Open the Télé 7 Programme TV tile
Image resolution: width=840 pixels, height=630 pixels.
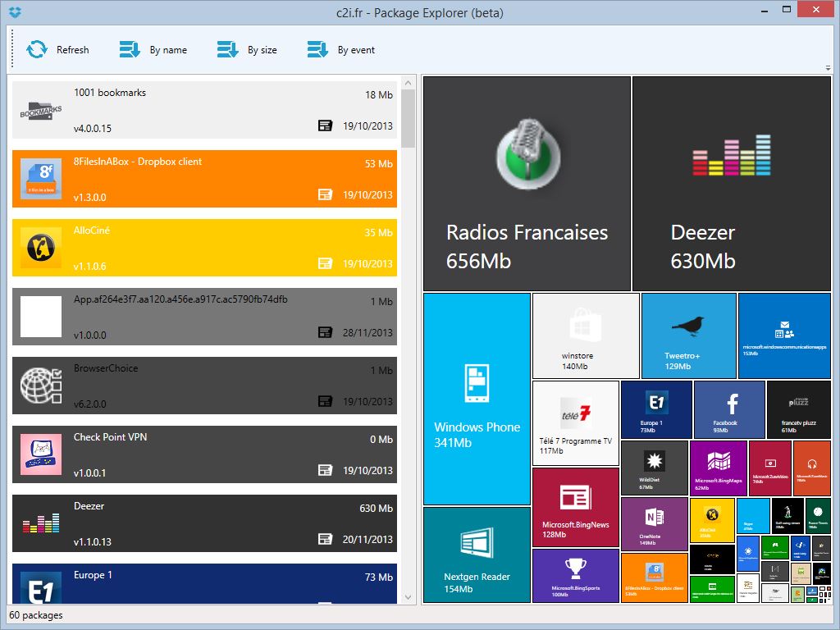point(575,422)
